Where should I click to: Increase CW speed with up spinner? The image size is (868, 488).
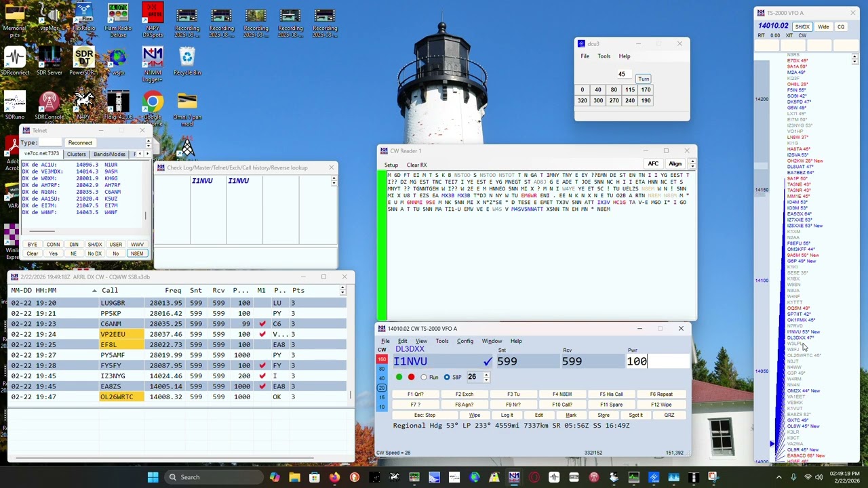(x=486, y=375)
